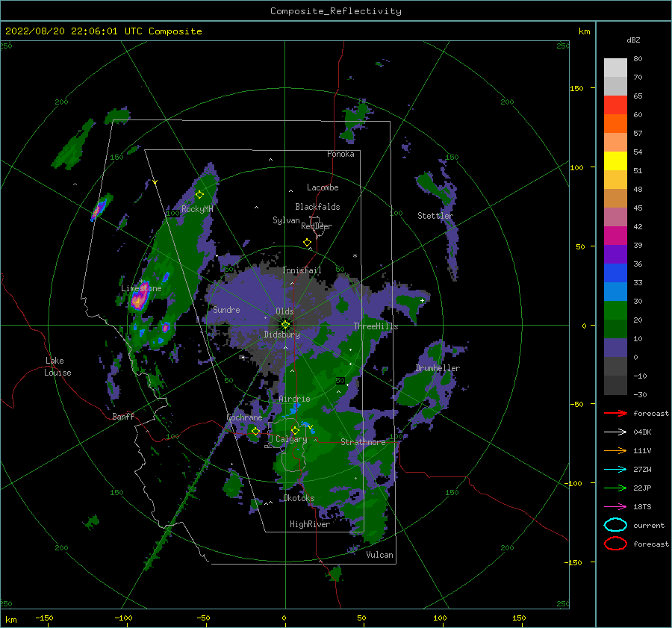Screen dimensions: 672x628
Task: Click the -150 label on bottom km axis
Action: pos(44,618)
